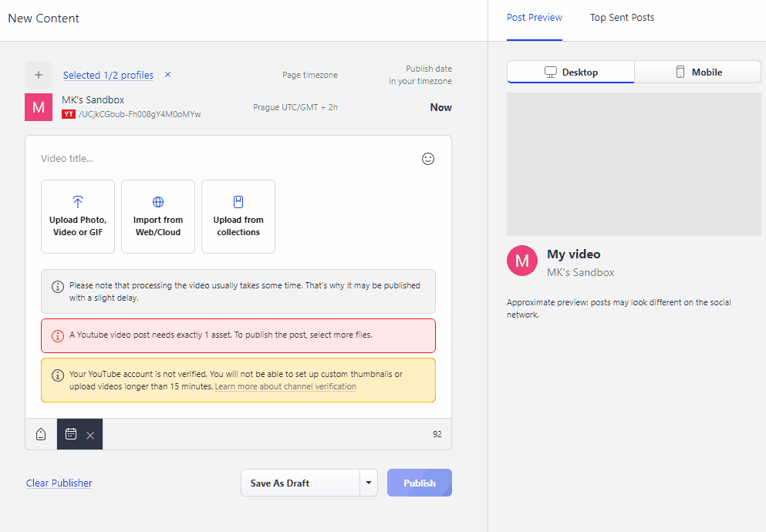Switch to Top Sent Posts tab
The height and width of the screenshot is (532, 766).
tap(622, 18)
